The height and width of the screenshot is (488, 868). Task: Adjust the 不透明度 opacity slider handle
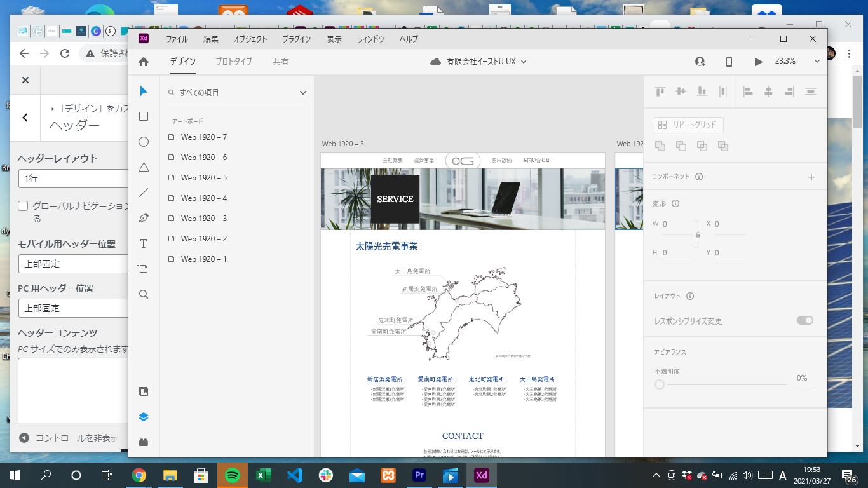click(660, 384)
